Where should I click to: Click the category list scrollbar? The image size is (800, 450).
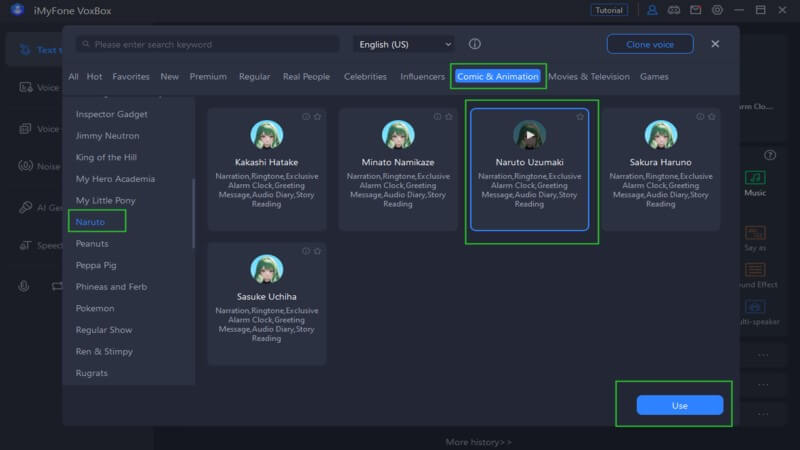[193, 213]
